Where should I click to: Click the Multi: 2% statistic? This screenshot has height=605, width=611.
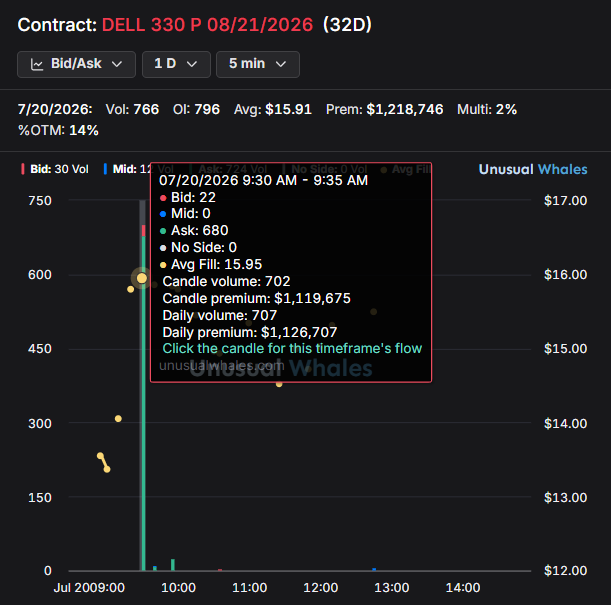pos(487,109)
